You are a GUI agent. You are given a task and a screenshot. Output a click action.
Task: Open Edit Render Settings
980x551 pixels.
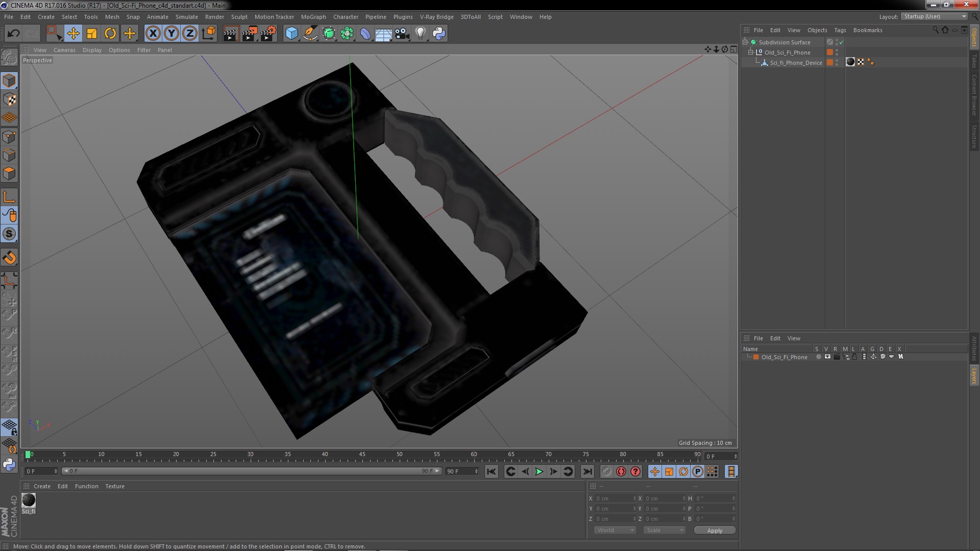click(268, 34)
